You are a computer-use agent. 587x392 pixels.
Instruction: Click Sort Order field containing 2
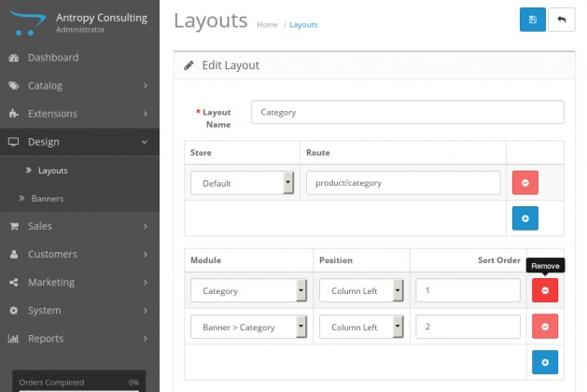tap(468, 327)
